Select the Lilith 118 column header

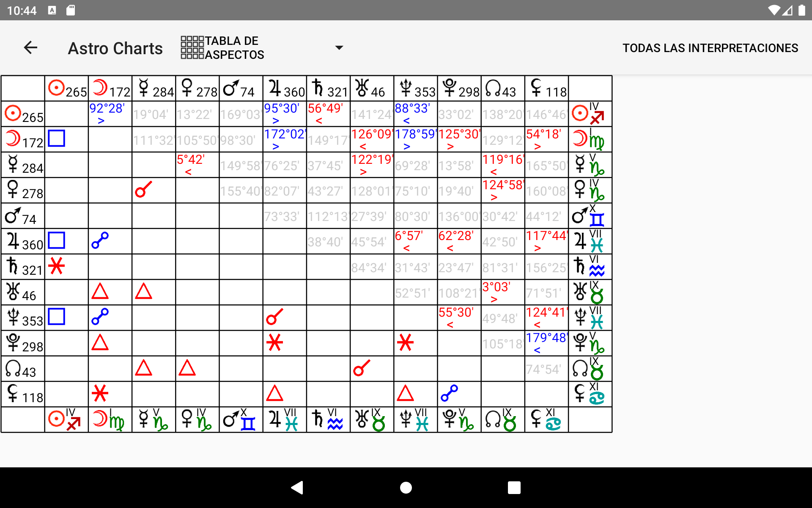click(547, 88)
